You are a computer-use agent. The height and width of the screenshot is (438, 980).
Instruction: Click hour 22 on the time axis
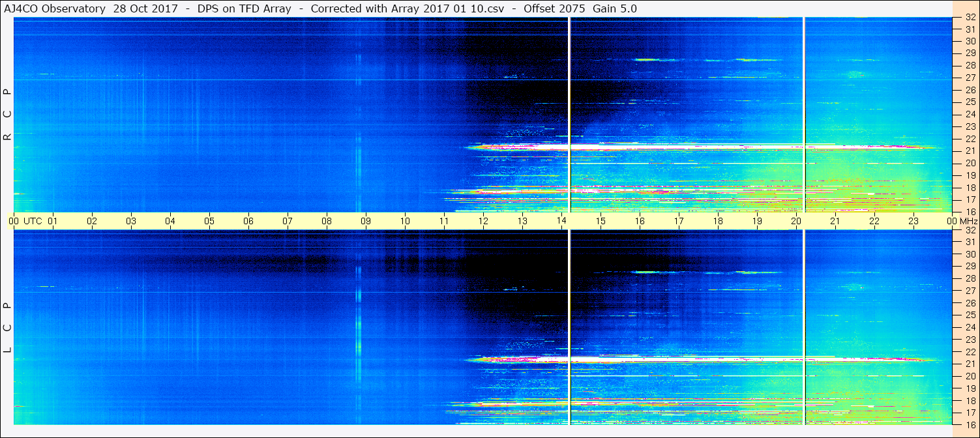click(x=874, y=221)
